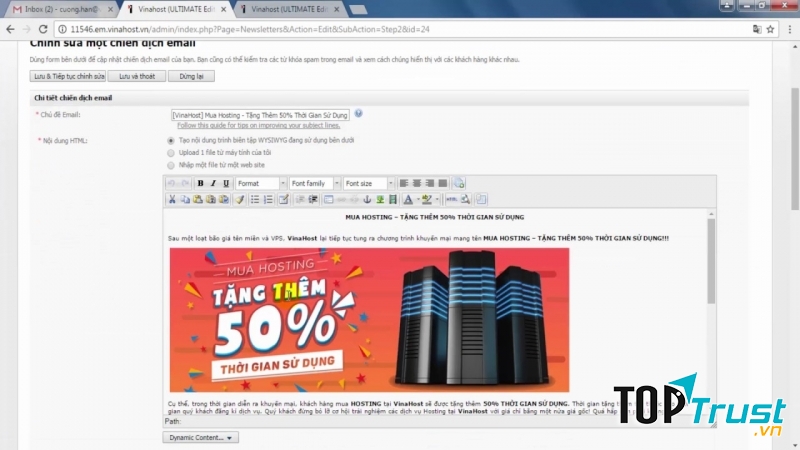Open the subject lines guide link
Image resolution: width=800 pixels, height=450 pixels.
point(259,126)
